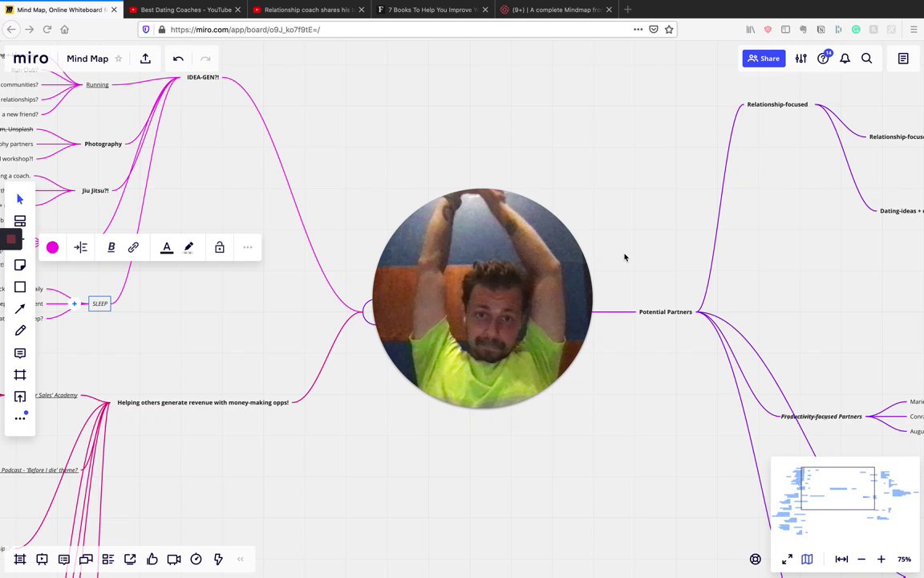Select the SLEEP node
924x578 pixels.
tap(99, 303)
